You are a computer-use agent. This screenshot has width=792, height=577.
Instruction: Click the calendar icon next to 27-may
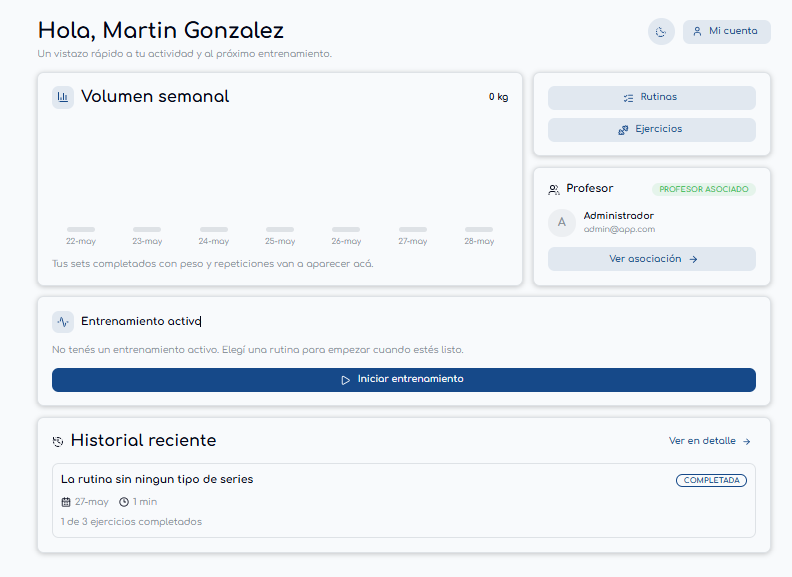66,502
